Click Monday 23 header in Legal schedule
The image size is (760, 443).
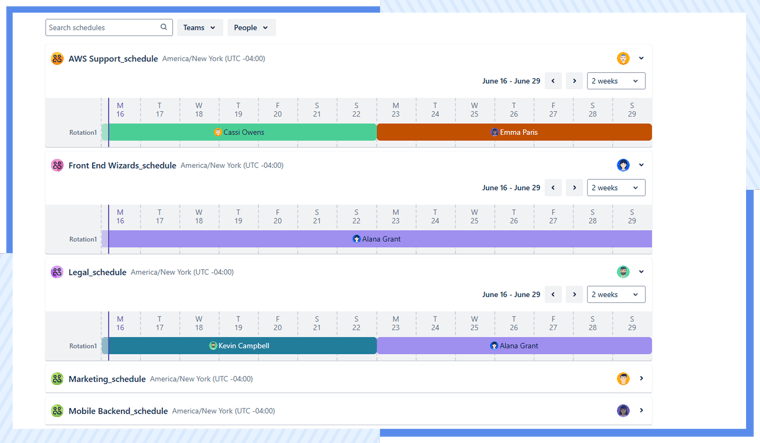coord(396,323)
